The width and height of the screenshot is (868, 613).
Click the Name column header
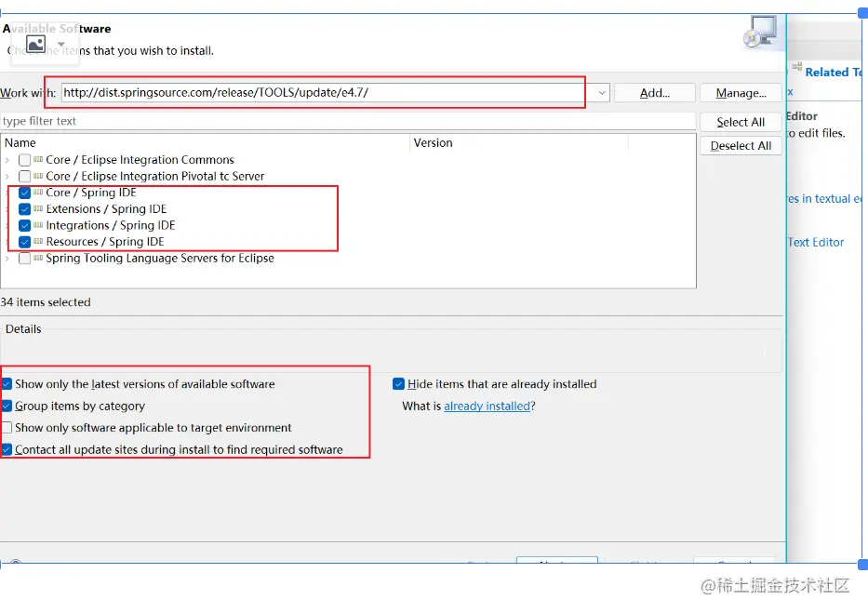click(205, 142)
